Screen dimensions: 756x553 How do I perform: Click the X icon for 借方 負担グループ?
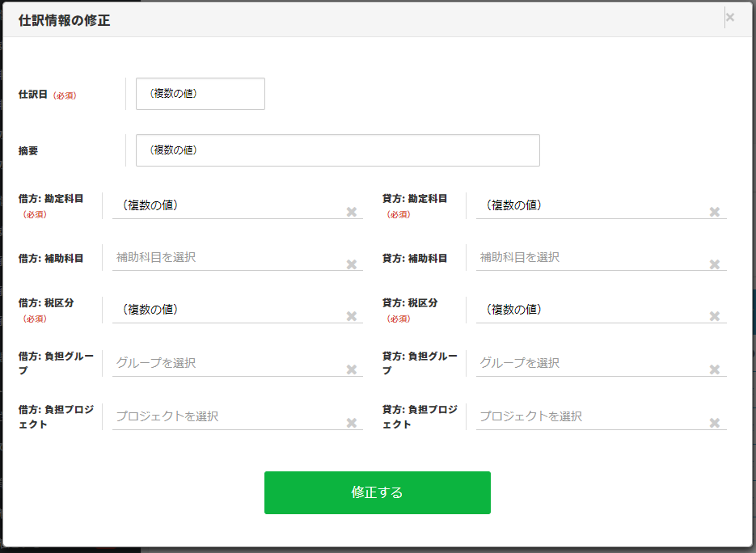pos(352,369)
